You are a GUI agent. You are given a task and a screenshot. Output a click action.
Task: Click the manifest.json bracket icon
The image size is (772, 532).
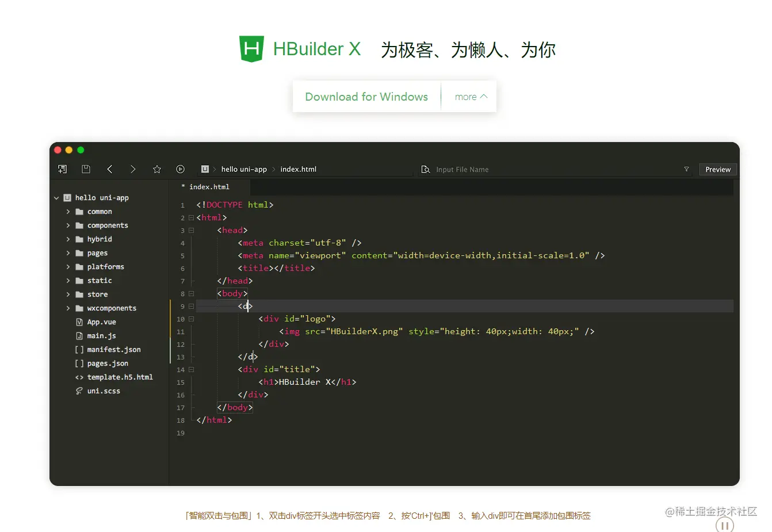tap(79, 350)
